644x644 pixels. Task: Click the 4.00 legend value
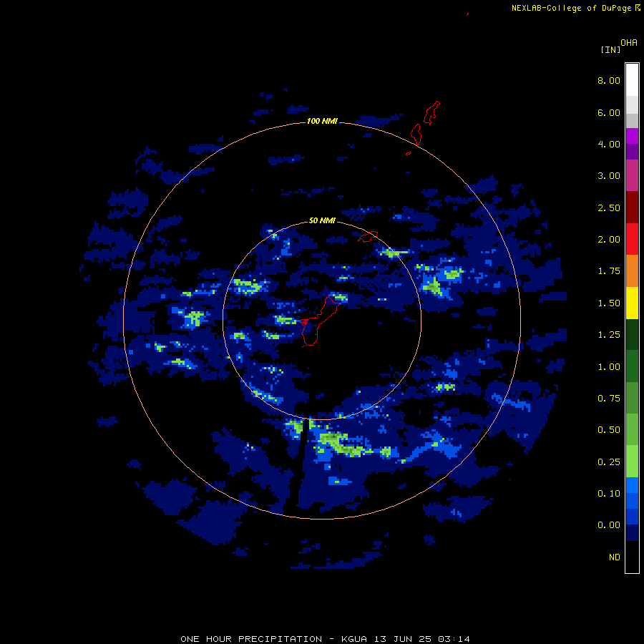click(x=609, y=144)
